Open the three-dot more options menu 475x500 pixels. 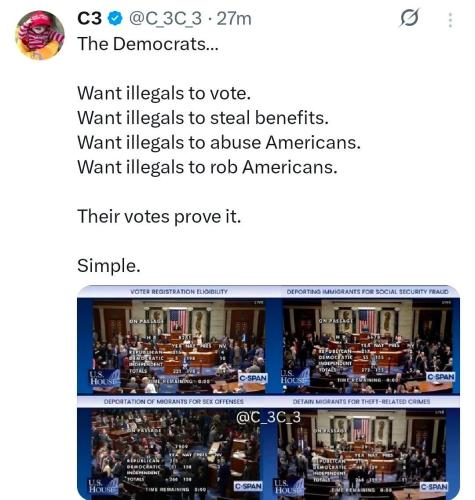click(450, 20)
